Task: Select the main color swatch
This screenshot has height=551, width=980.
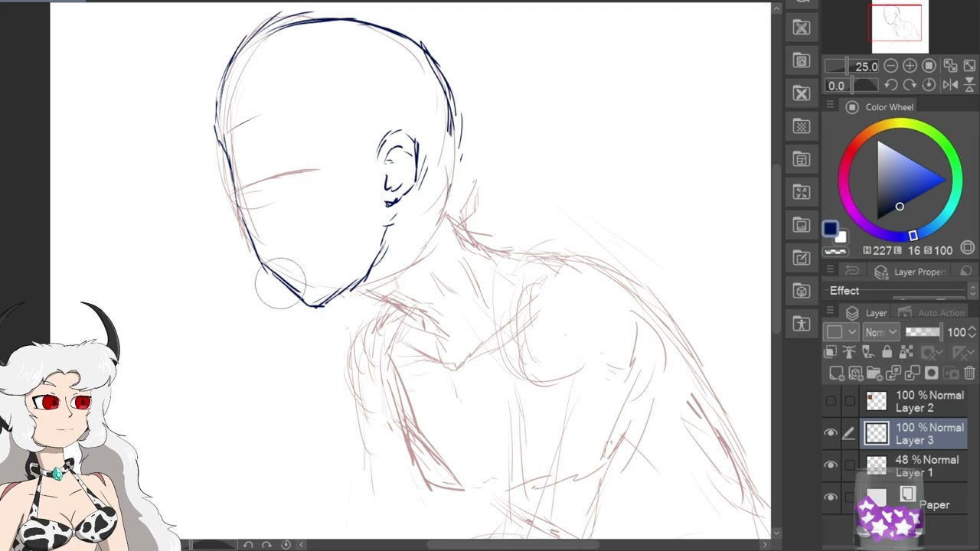Action: [830, 229]
